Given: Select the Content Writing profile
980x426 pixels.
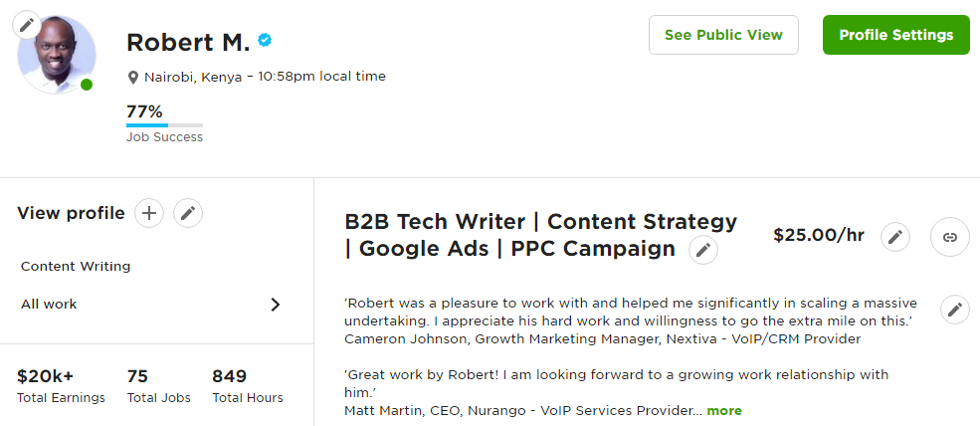Looking at the screenshot, I should pos(76,266).
